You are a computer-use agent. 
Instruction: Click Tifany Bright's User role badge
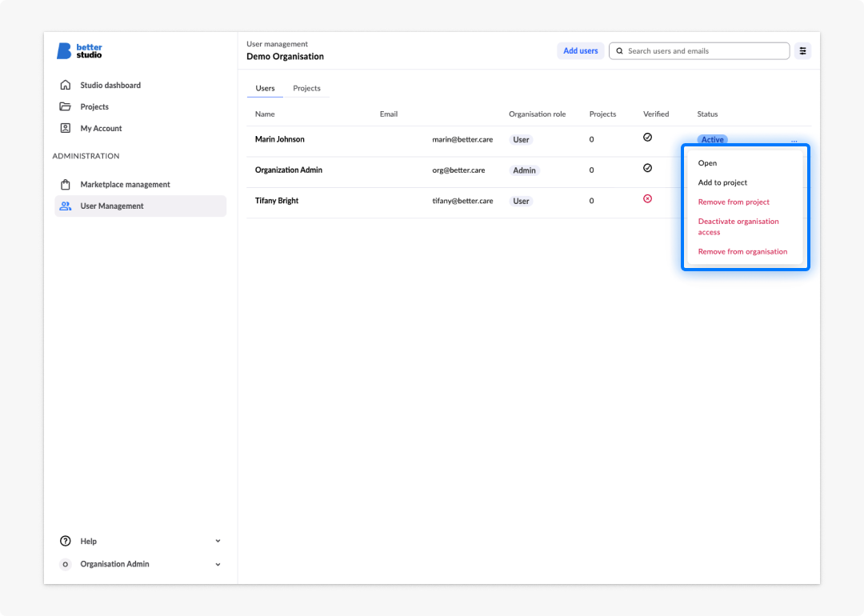point(521,201)
